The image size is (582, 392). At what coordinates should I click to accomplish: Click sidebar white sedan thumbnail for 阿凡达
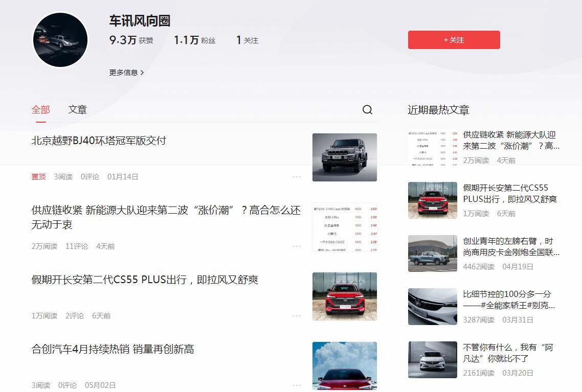[433, 360]
